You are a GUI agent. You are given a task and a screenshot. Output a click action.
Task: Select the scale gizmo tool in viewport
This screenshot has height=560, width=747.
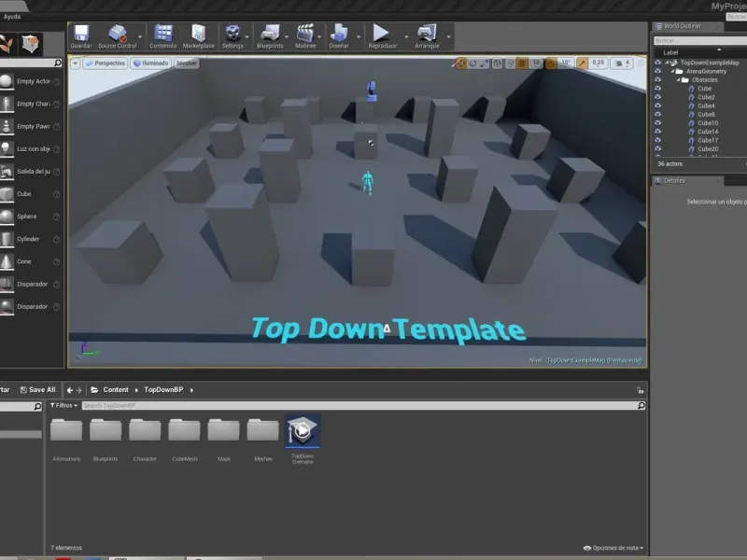point(484,63)
